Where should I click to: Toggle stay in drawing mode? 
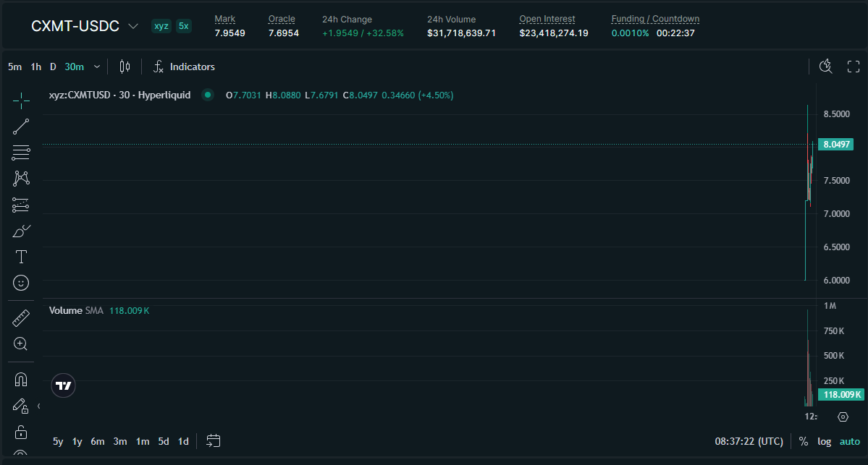tap(21, 406)
